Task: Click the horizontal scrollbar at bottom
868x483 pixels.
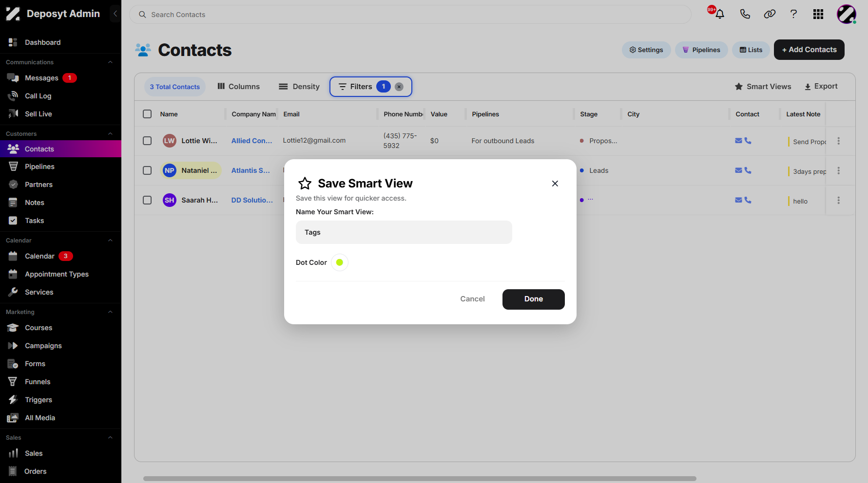Action: (420, 479)
